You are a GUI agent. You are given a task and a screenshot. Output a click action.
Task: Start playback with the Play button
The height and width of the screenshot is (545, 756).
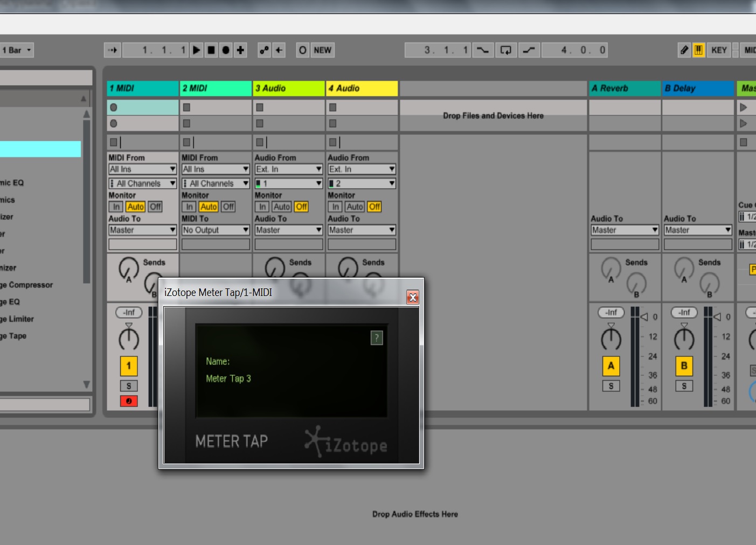pos(197,50)
